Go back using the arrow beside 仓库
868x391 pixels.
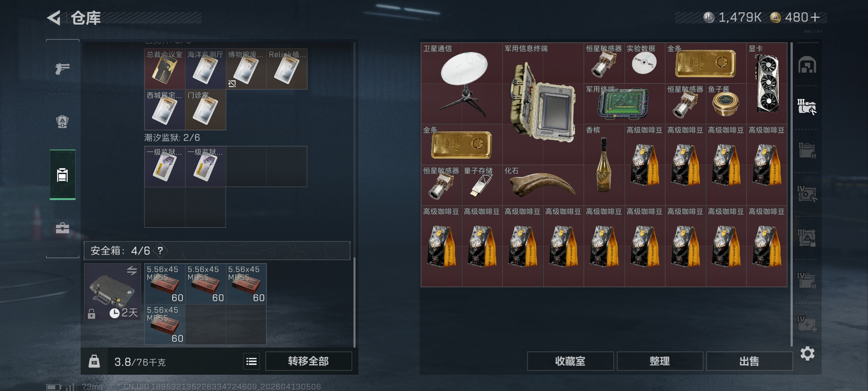[54, 18]
